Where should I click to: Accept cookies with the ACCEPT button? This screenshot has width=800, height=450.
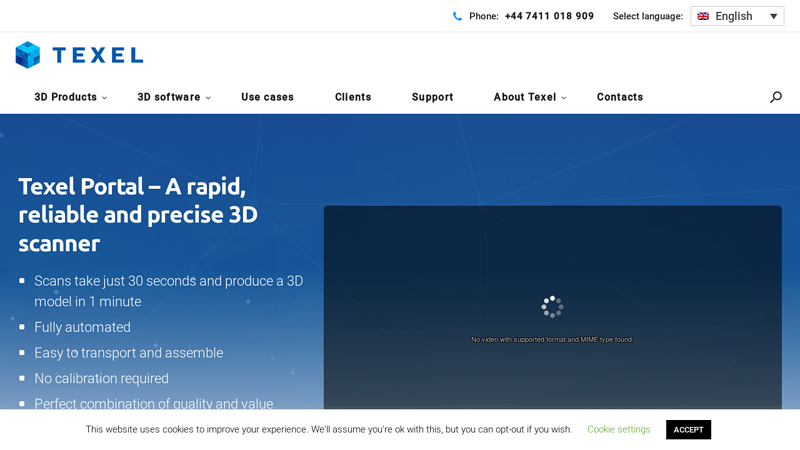coord(688,430)
